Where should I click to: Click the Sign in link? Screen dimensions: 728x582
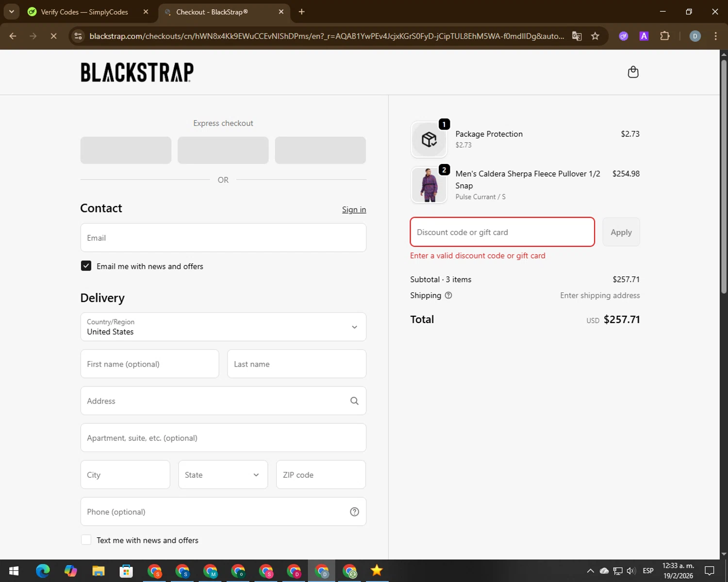pos(354,210)
